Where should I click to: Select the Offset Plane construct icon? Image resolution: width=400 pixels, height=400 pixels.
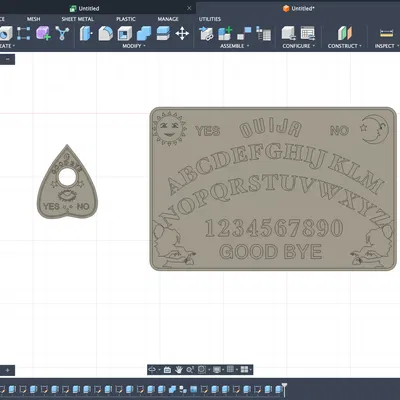click(344, 34)
